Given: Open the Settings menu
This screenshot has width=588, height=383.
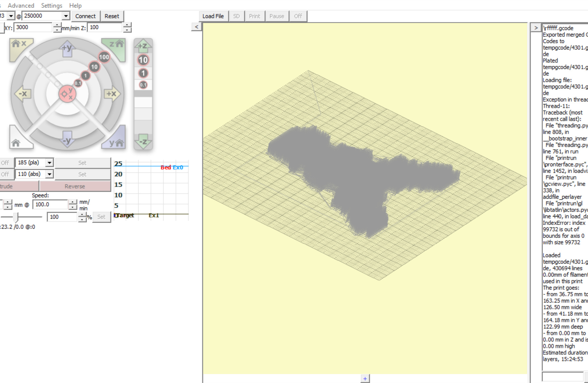Looking at the screenshot, I should tap(52, 5).
